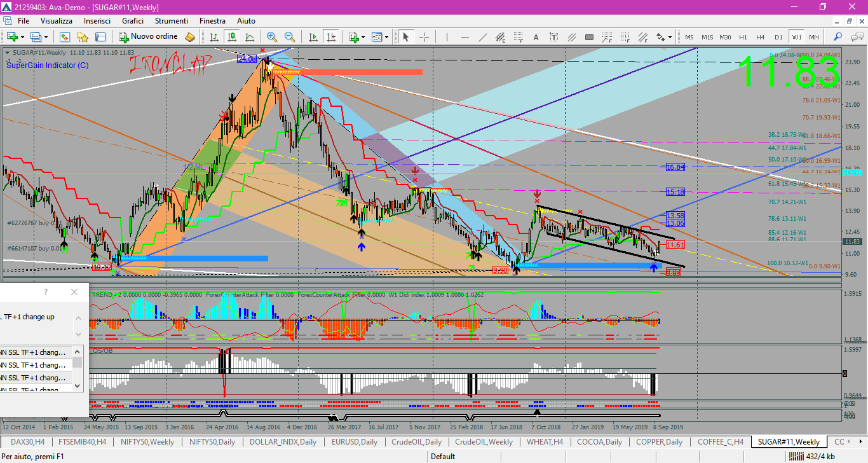Open the Terminal panel icon

(100, 37)
